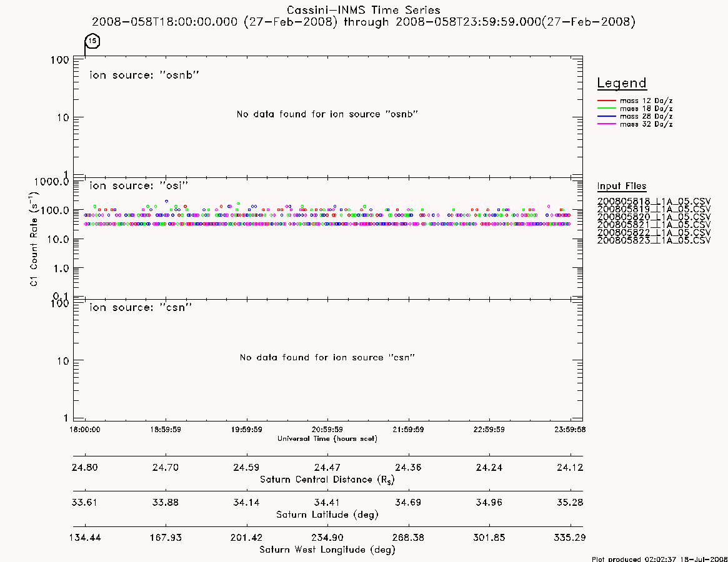Click the Saturn Central Distance axis label
728x562 pixels.
click(327, 480)
